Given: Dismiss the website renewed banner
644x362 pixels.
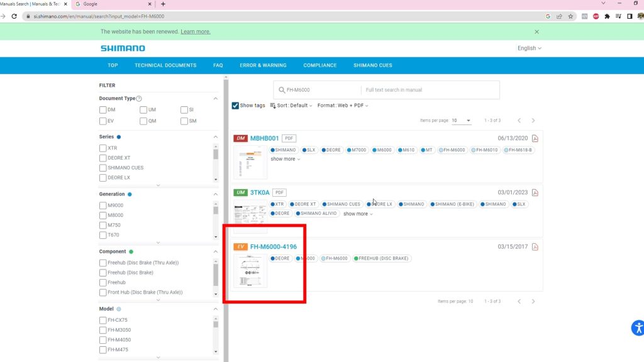Looking at the screenshot, I should click(536, 31).
